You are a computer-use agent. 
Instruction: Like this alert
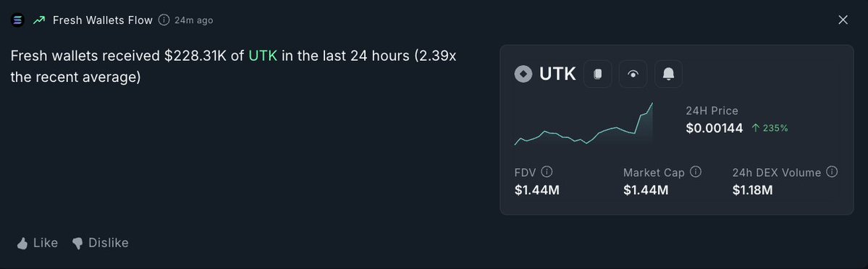click(x=37, y=243)
